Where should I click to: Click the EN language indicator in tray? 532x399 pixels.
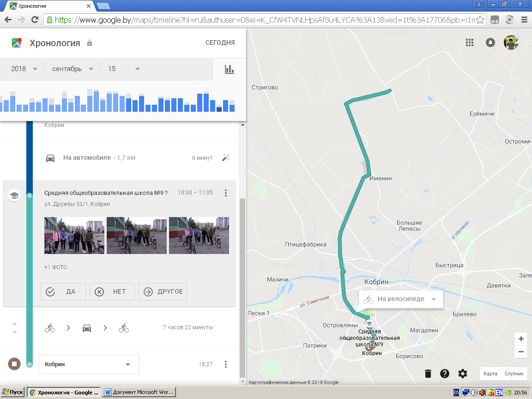(x=499, y=393)
